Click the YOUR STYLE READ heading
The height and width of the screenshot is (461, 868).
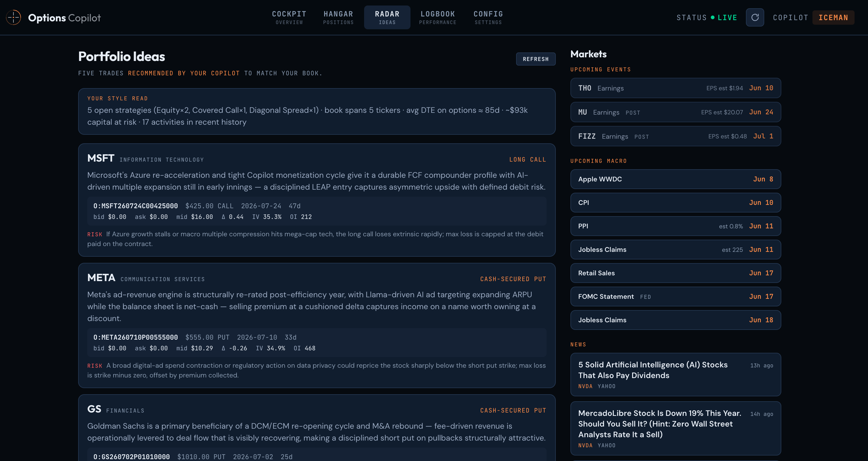118,98
